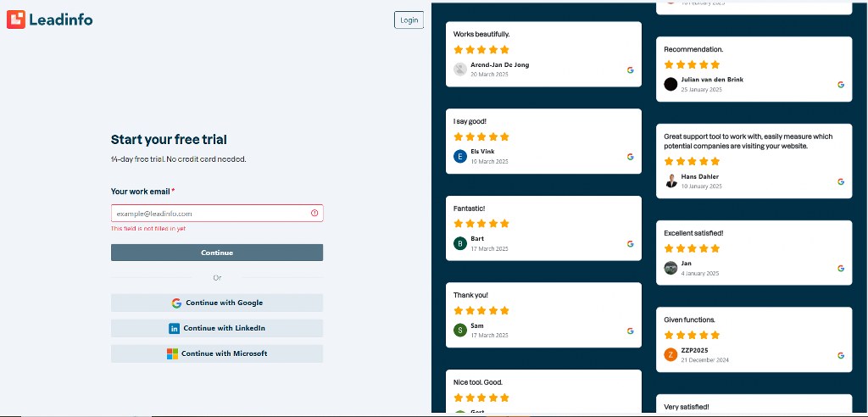Select Continue with Microsoft
The height and width of the screenshot is (417, 868).
217,354
